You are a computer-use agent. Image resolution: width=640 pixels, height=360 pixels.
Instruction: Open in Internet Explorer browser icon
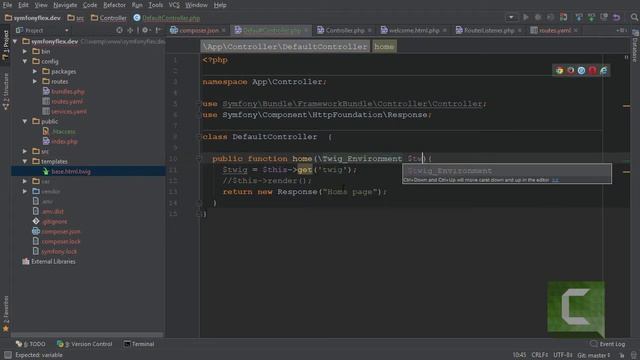pos(604,71)
